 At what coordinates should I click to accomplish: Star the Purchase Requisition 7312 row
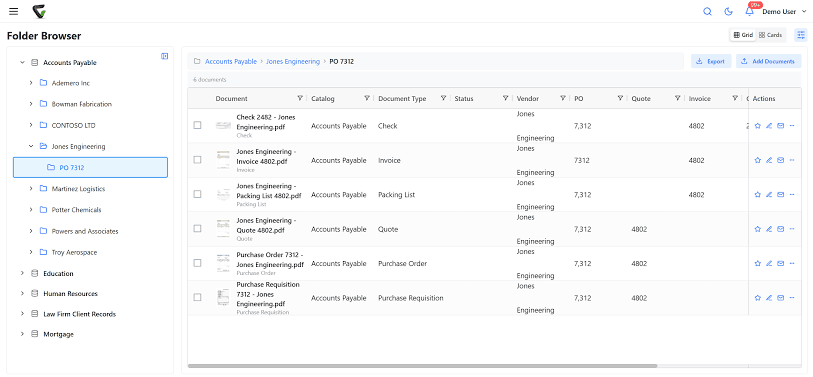pos(758,298)
